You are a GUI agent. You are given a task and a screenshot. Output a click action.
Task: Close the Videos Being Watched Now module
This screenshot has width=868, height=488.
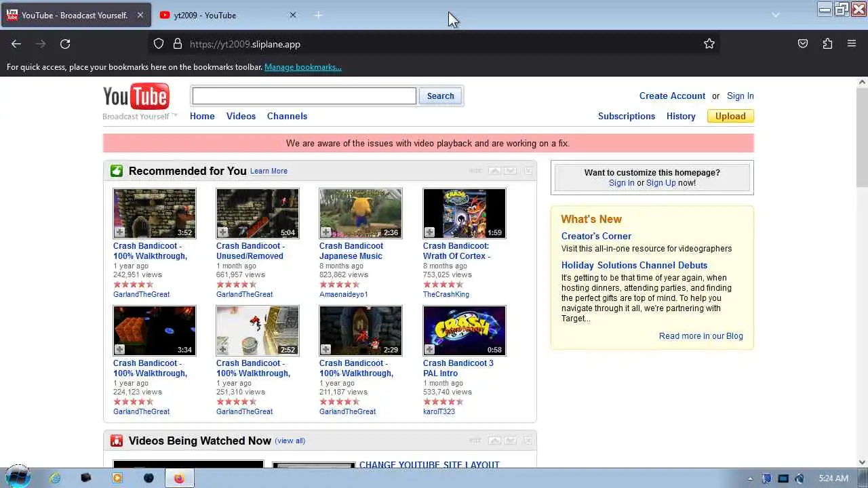[528, 441]
